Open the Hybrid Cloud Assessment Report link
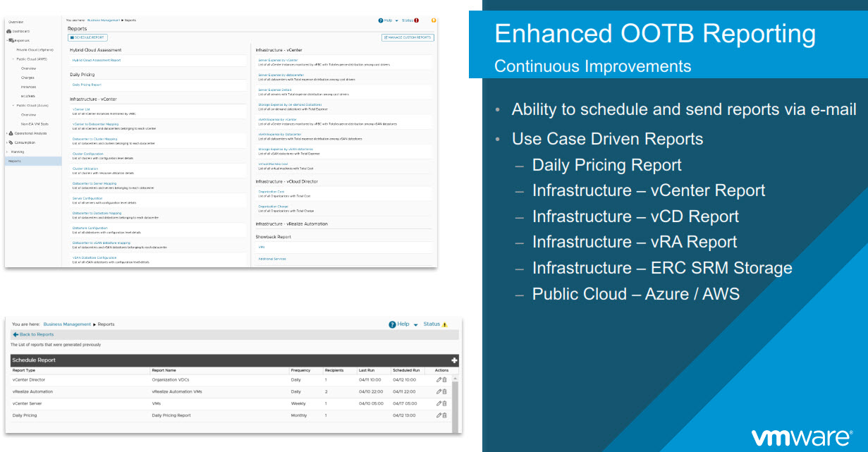This screenshot has height=452, width=868. (97, 60)
